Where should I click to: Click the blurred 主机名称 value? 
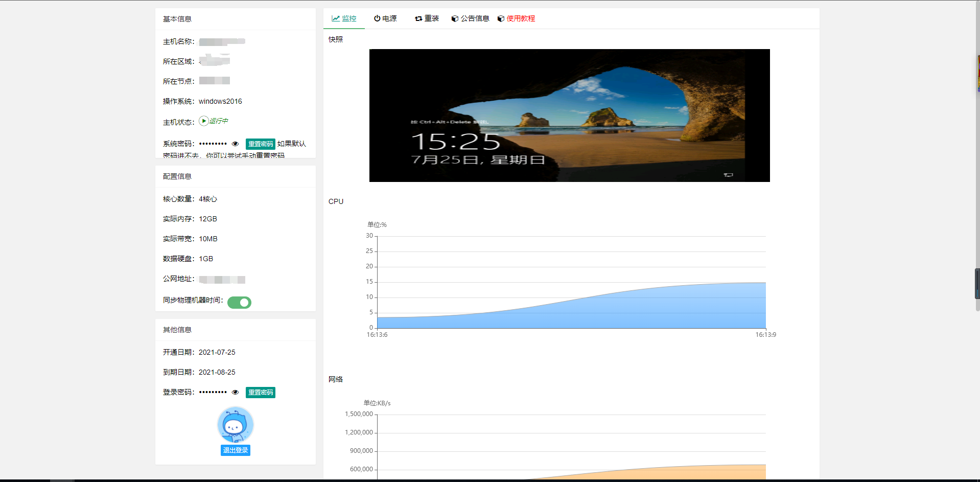point(222,42)
